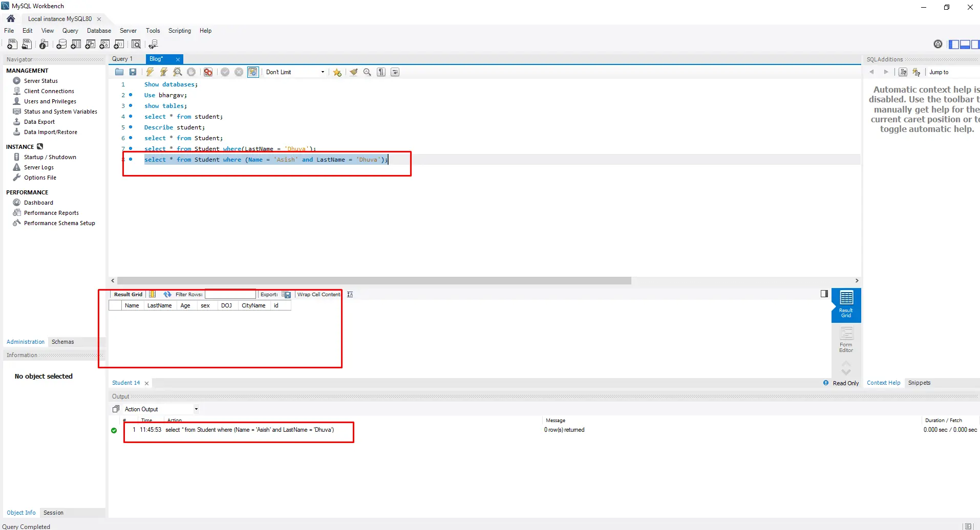
Task: Open the Database menu
Action: coord(99,31)
